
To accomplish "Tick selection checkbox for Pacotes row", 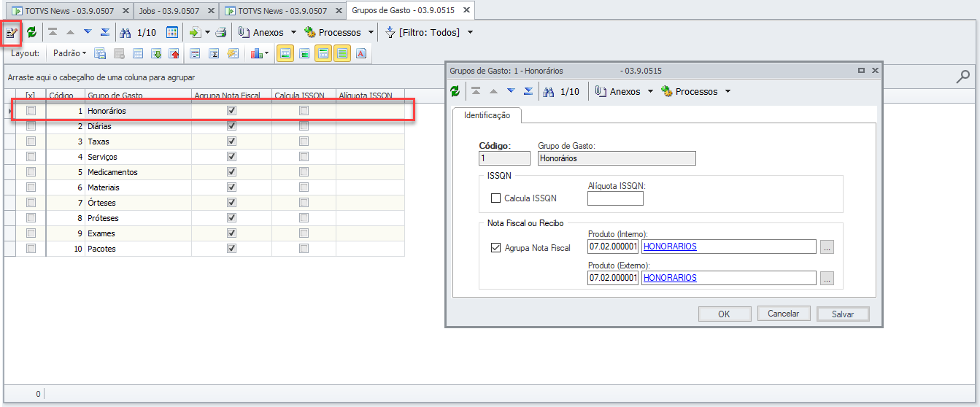I will pyautogui.click(x=31, y=249).
